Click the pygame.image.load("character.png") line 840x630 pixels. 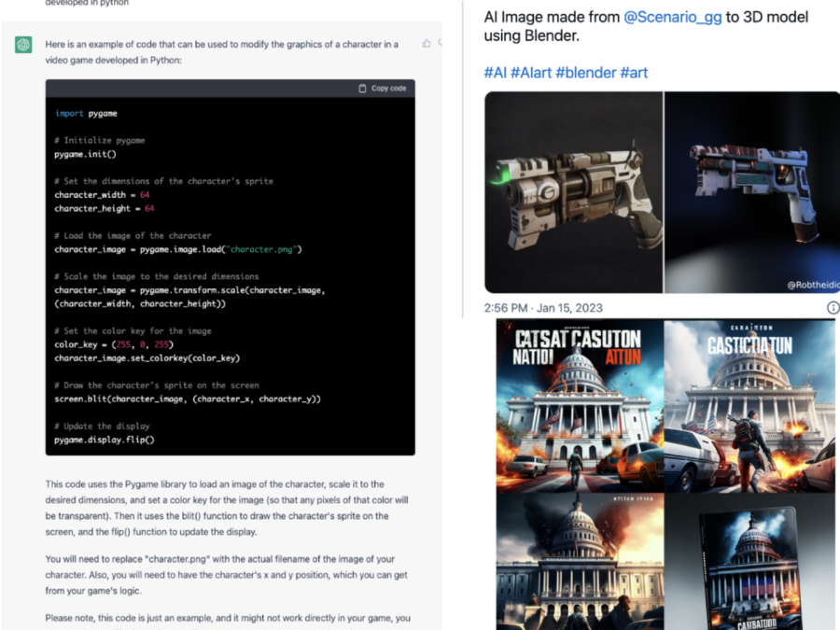(x=178, y=249)
